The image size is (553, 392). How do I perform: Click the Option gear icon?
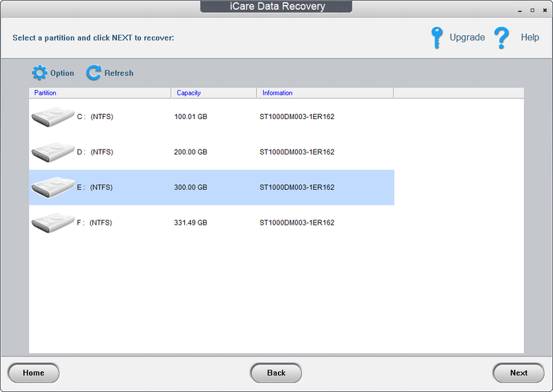[x=40, y=73]
